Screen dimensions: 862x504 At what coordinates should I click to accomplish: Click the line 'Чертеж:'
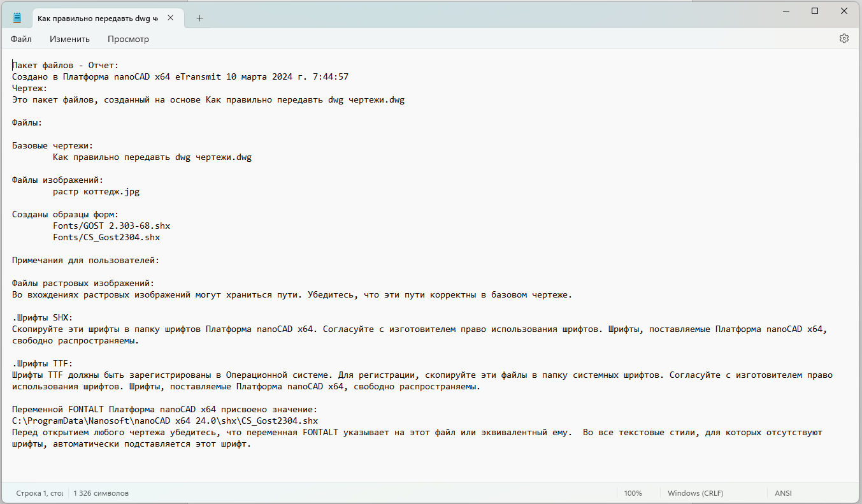(30, 89)
